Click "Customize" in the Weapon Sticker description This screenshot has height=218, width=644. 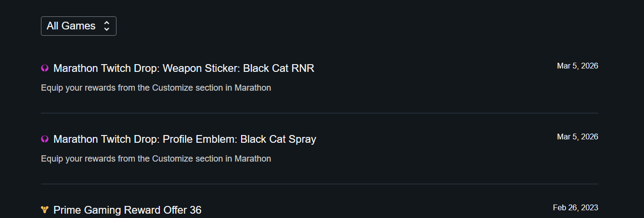[172, 88]
